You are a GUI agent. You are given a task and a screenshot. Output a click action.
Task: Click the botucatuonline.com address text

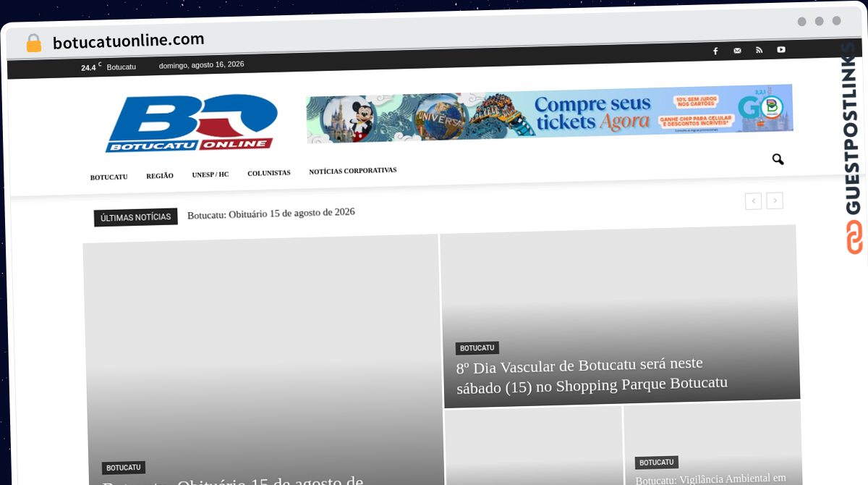coord(129,41)
